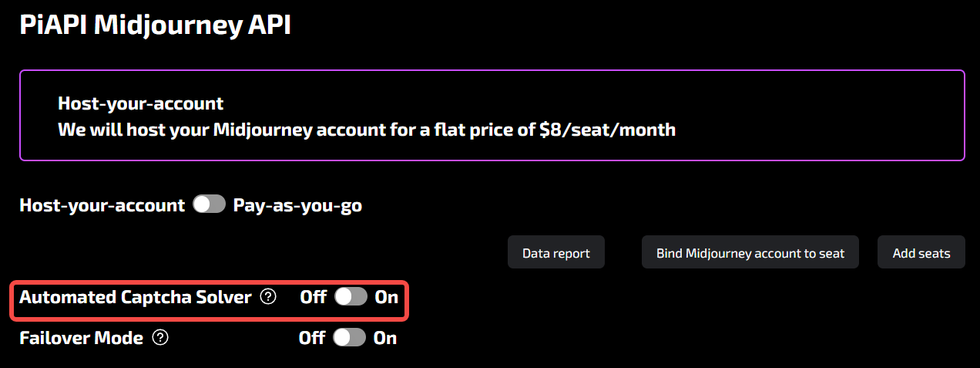The image size is (980, 368).
Task: Click the On label for Captcha Solver
Action: pyautogui.click(x=386, y=297)
